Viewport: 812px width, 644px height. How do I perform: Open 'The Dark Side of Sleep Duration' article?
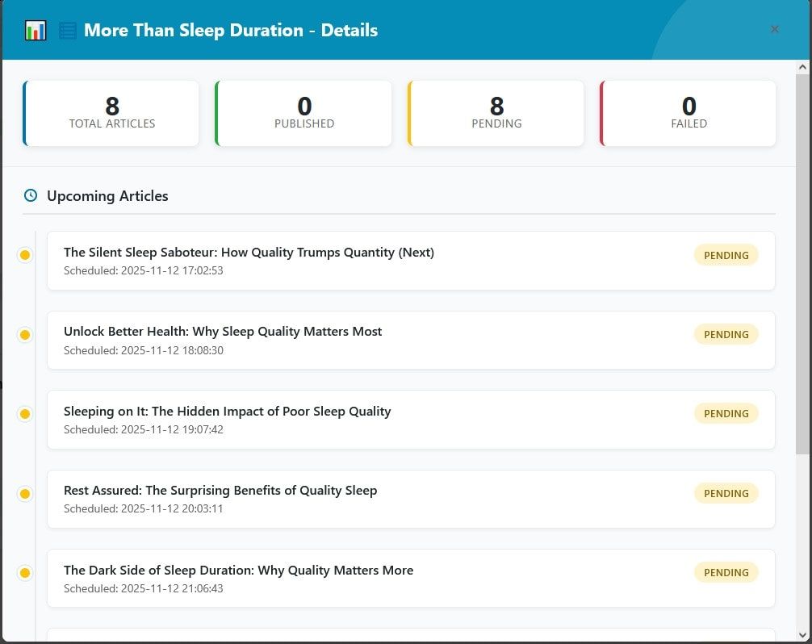point(238,571)
